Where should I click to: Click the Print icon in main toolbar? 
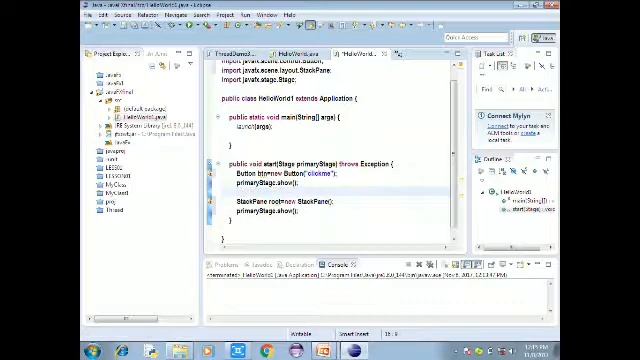coord(145,25)
